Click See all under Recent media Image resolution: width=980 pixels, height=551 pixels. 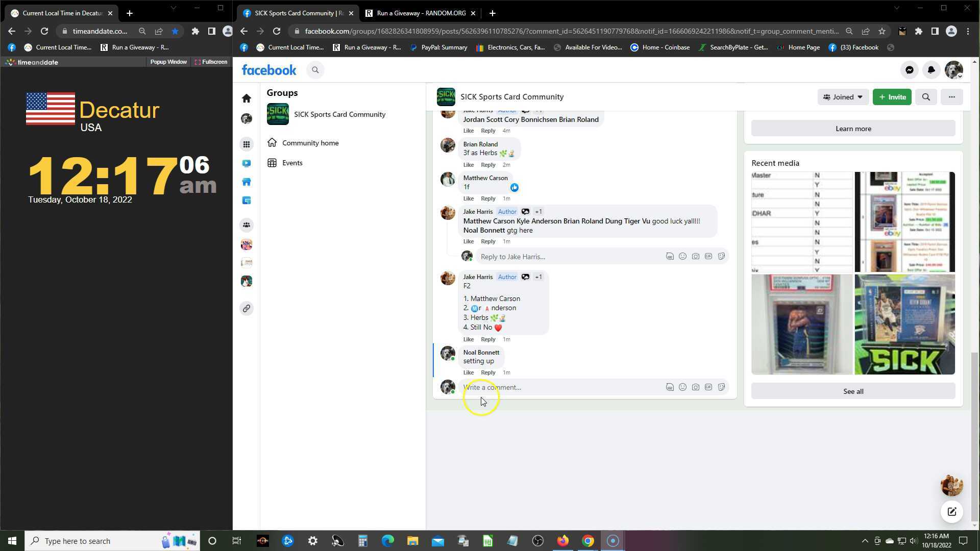click(853, 391)
